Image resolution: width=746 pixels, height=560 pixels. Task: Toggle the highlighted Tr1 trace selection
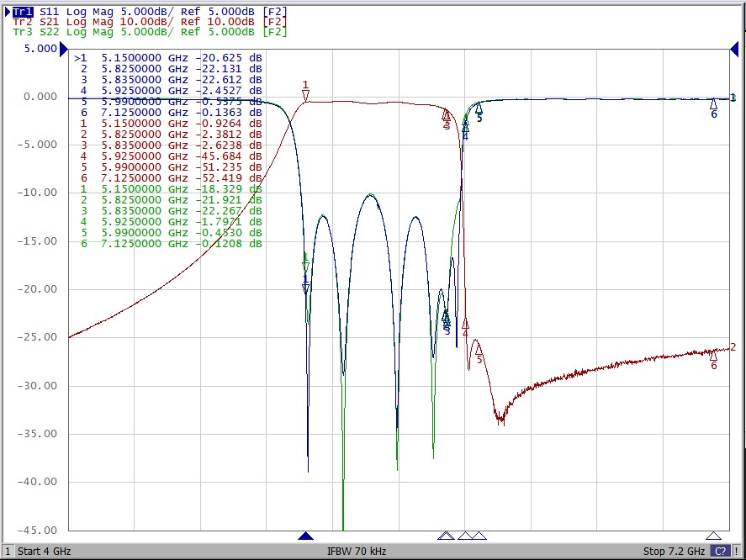pyautogui.click(x=21, y=13)
